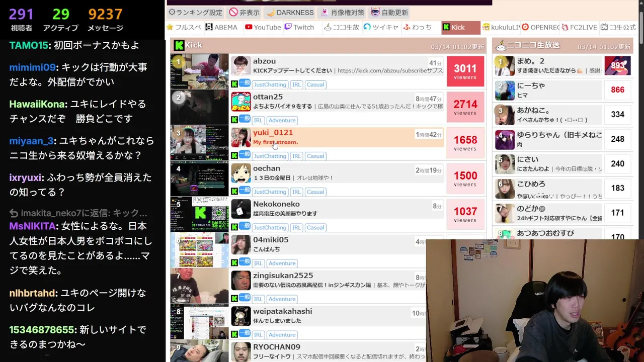
Task: Toggle DARKNESS dark mode
Action: [289, 12]
